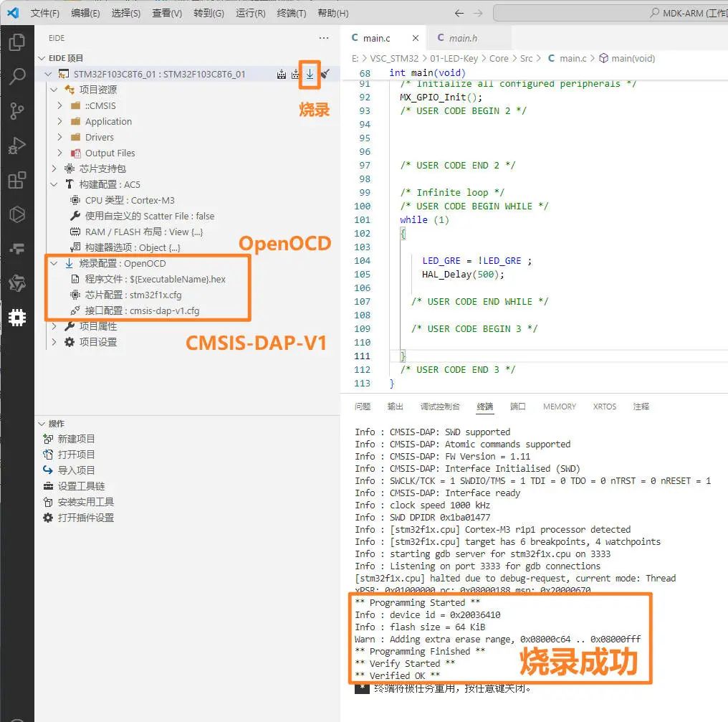Click the clean project broom icon

click(x=325, y=74)
